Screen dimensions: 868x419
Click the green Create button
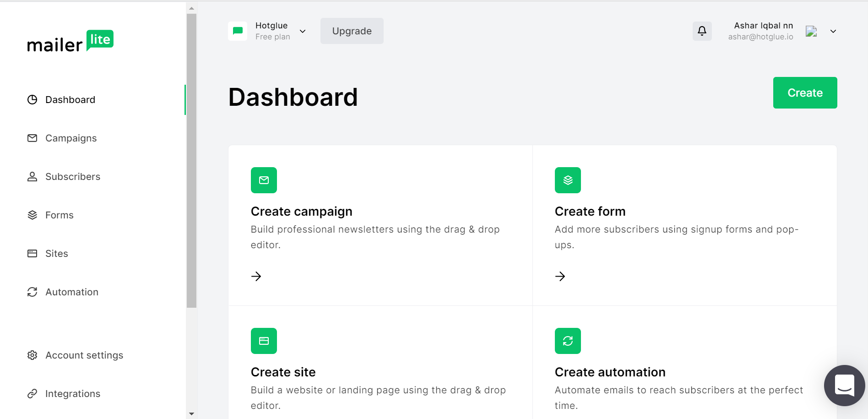pos(805,93)
